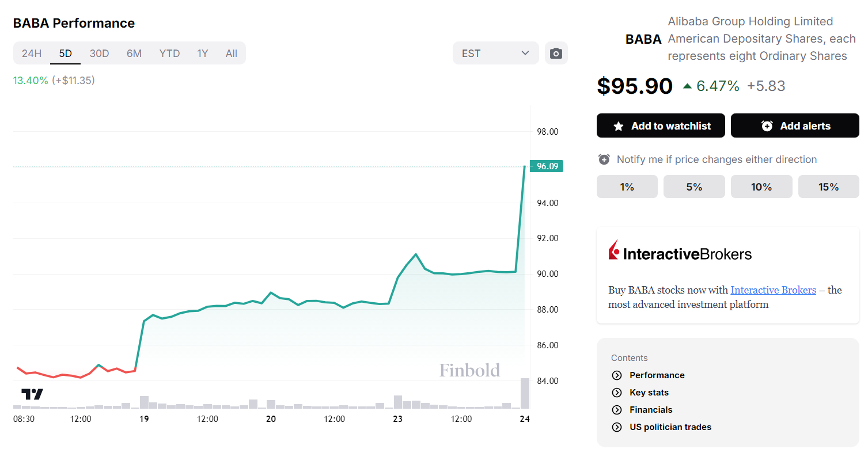
Task: Click circled arrow icon beside Performance
Action: (x=617, y=375)
